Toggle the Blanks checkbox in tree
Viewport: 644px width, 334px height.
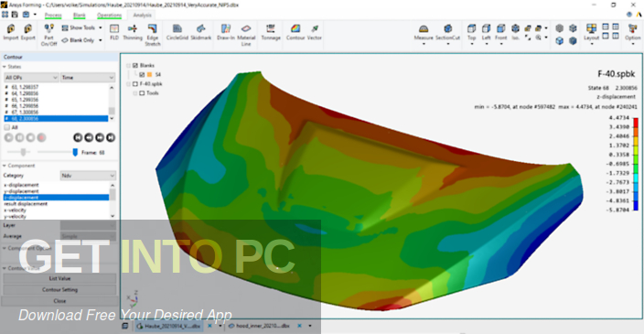[135, 65]
